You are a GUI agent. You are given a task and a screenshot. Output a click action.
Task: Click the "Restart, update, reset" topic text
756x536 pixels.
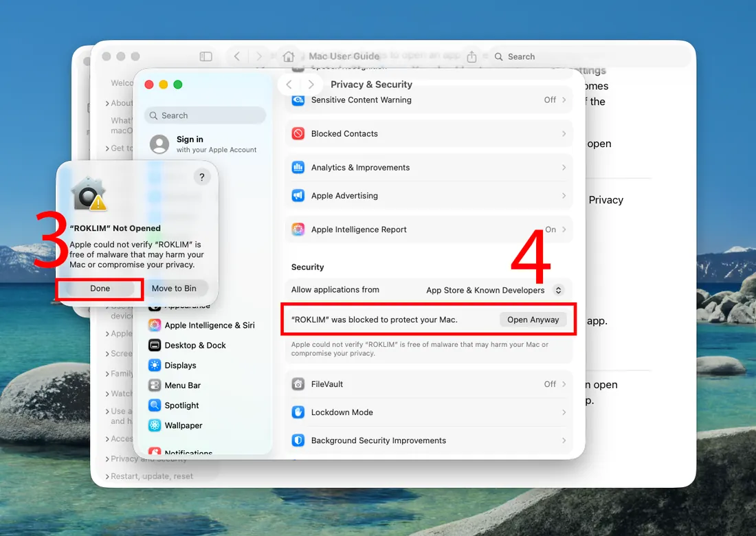click(152, 476)
